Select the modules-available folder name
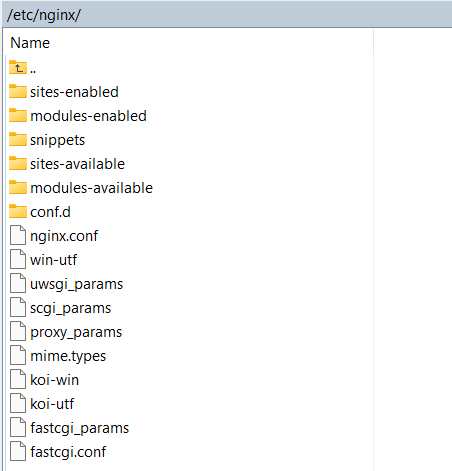 tap(92, 188)
